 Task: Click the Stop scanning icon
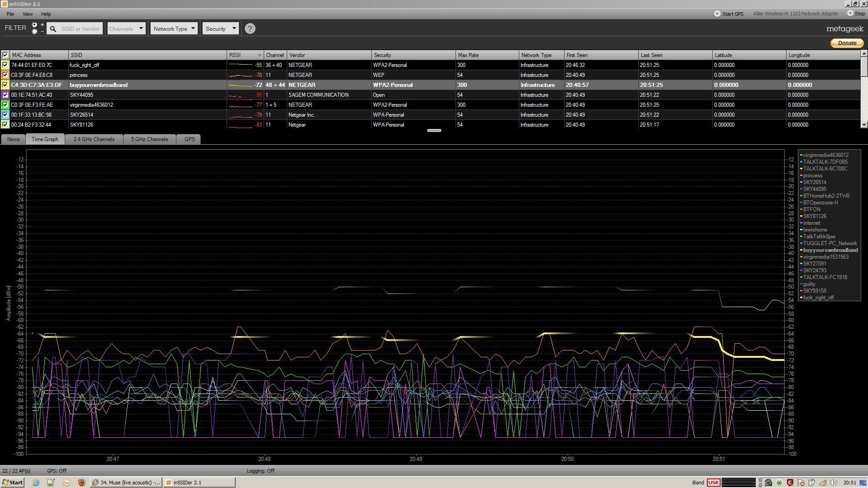[850, 14]
